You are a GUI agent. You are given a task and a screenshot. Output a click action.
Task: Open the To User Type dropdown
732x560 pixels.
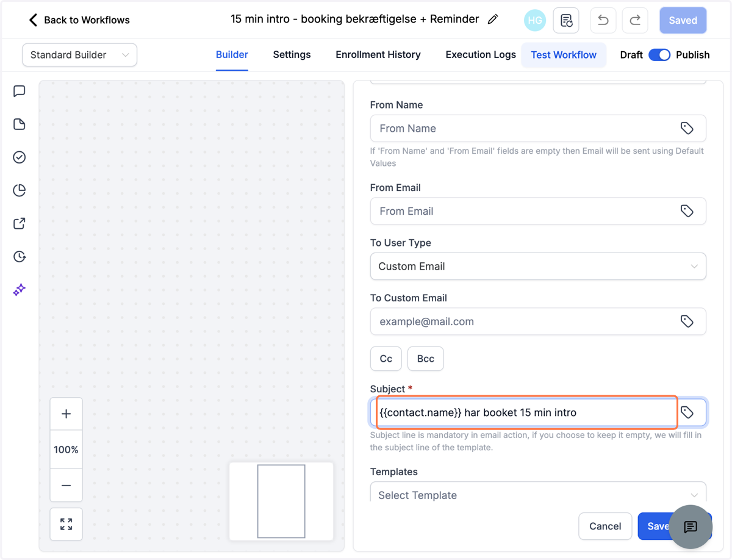[538, 267]
